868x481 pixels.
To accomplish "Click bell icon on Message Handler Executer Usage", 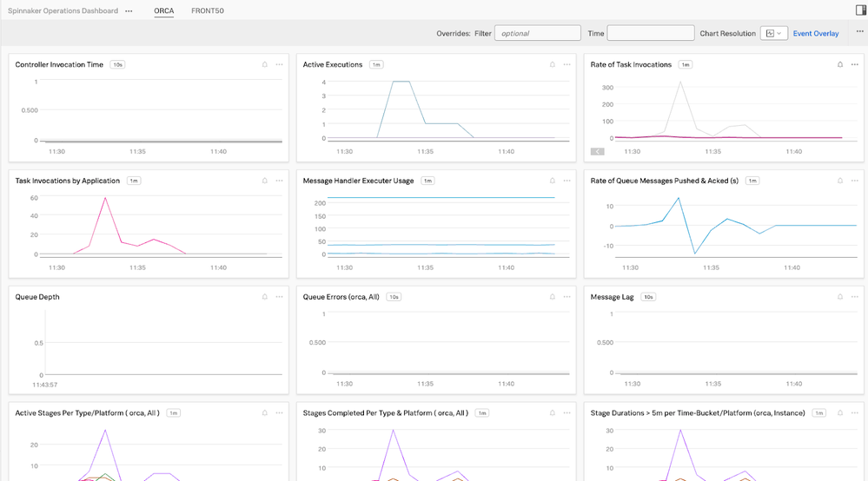I will tap(553, 181).
